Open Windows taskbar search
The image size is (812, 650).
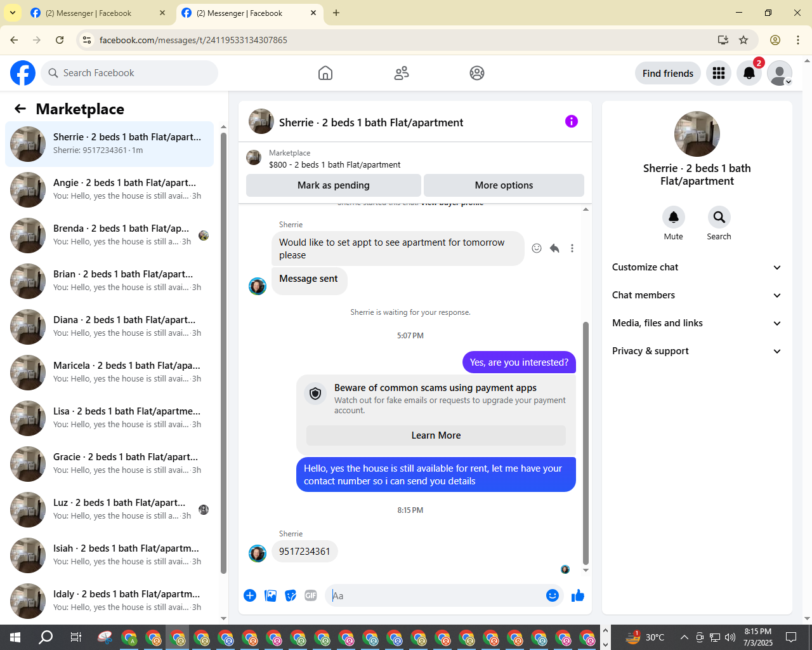tap(46, 637)
